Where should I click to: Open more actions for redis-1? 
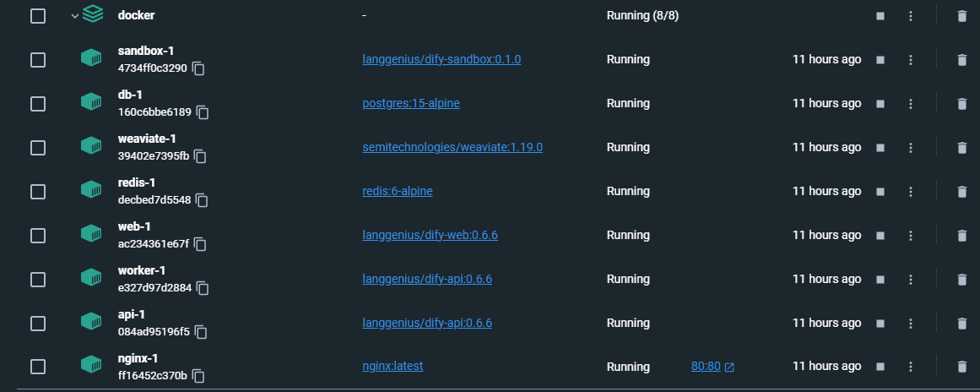[911, 191]
